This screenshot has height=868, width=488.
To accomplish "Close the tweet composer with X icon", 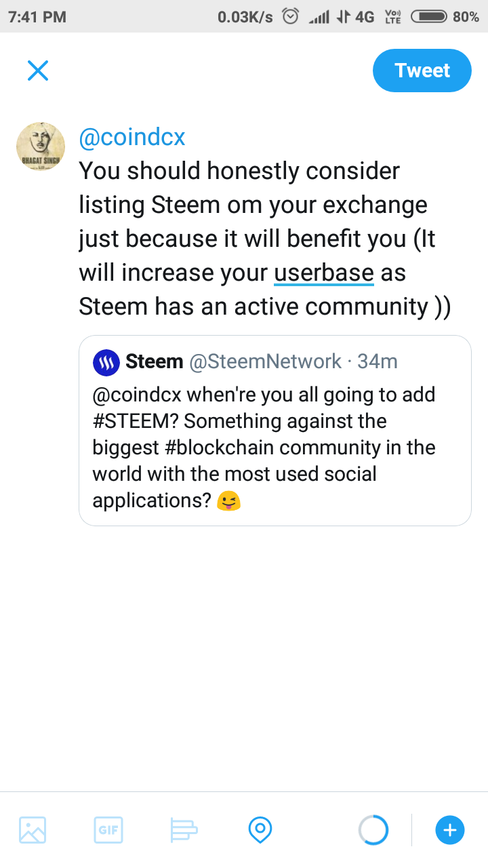I will point(38,71).
